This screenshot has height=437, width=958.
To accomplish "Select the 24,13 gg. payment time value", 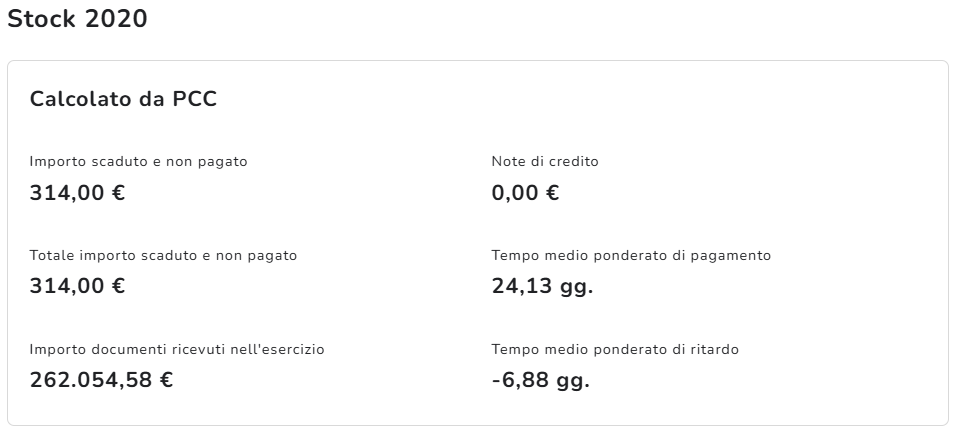I will [542, 287].
